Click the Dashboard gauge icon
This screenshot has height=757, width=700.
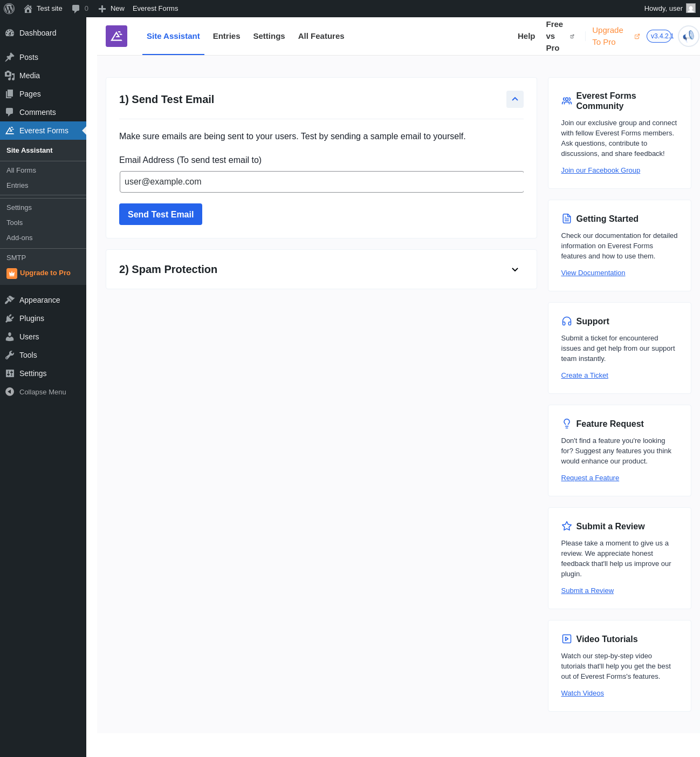tap(10, 33)
